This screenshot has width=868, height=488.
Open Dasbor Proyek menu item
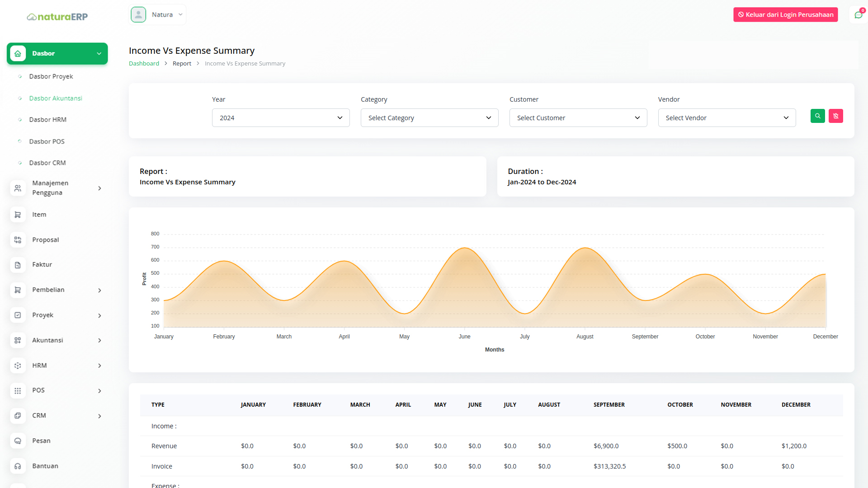51,76
